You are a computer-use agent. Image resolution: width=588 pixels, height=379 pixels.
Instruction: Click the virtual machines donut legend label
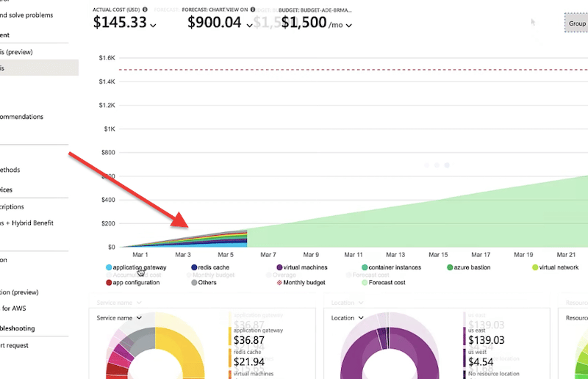coord(254,374)
